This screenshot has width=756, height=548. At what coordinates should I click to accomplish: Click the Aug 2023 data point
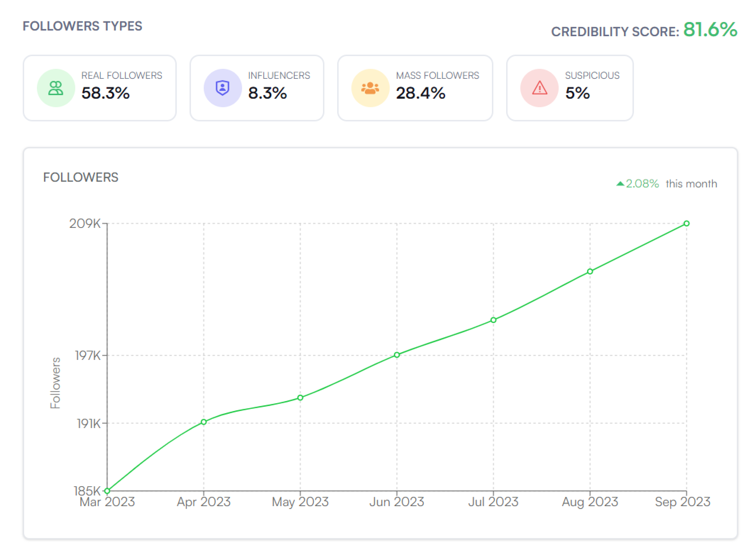click(590, 271)
